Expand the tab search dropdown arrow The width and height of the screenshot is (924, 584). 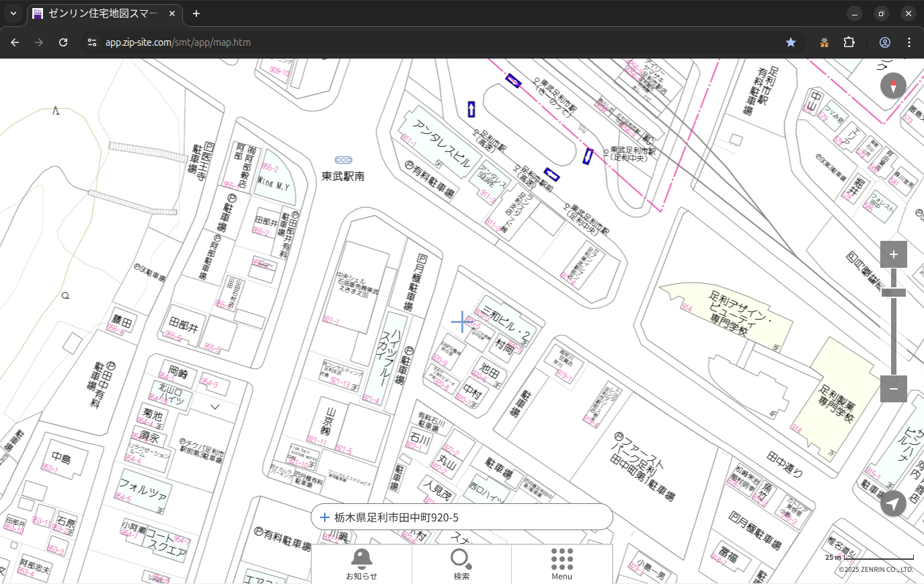point(13,13)
